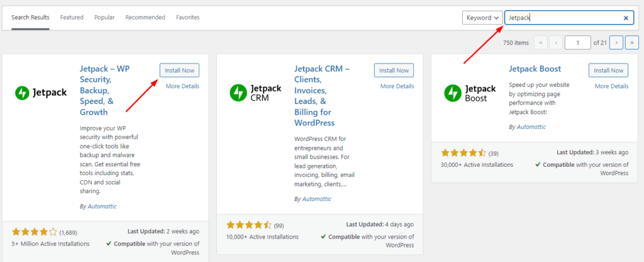The height and width of the screenshot is (262, 644).
Task: Open More Details for Jetpack WP Security
Action: (x=182, y=86)
